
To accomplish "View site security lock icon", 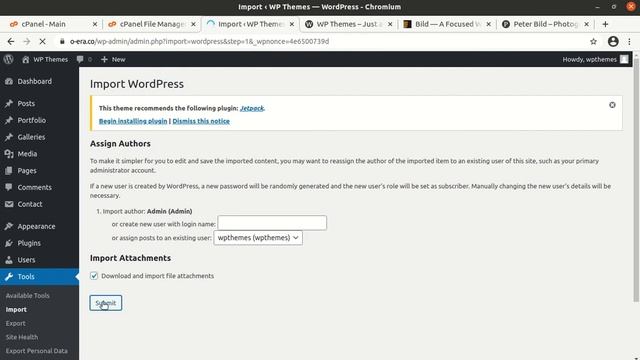I will coord(62,41).
